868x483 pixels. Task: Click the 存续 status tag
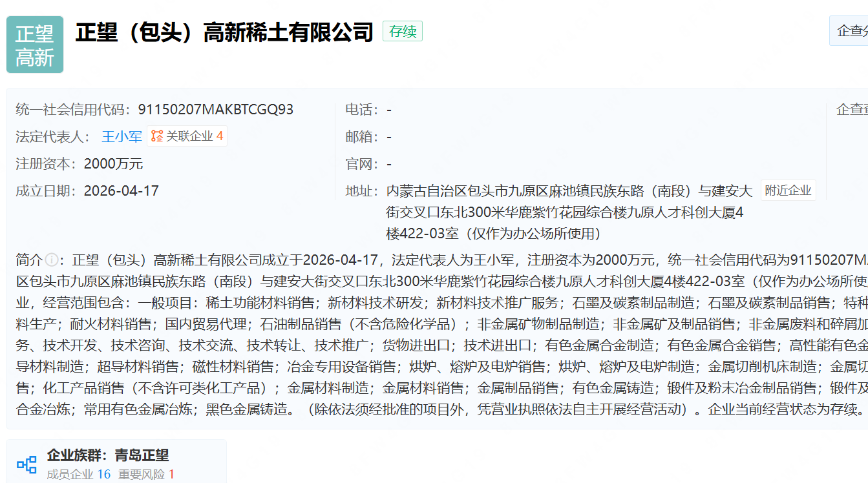402,31
